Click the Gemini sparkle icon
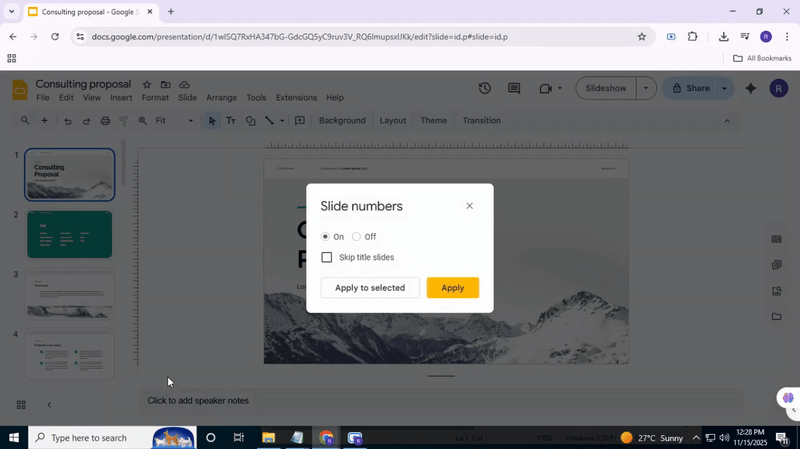 pyautogui.click(x=751, y=88)
